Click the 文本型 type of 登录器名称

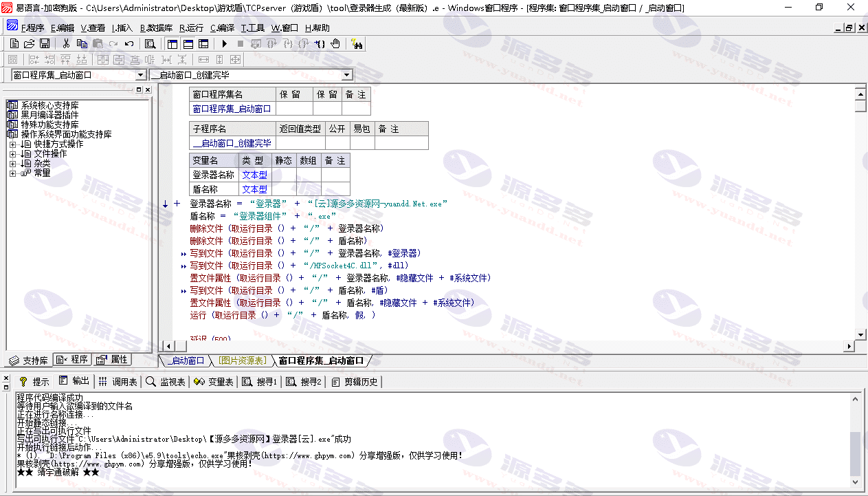254,175
